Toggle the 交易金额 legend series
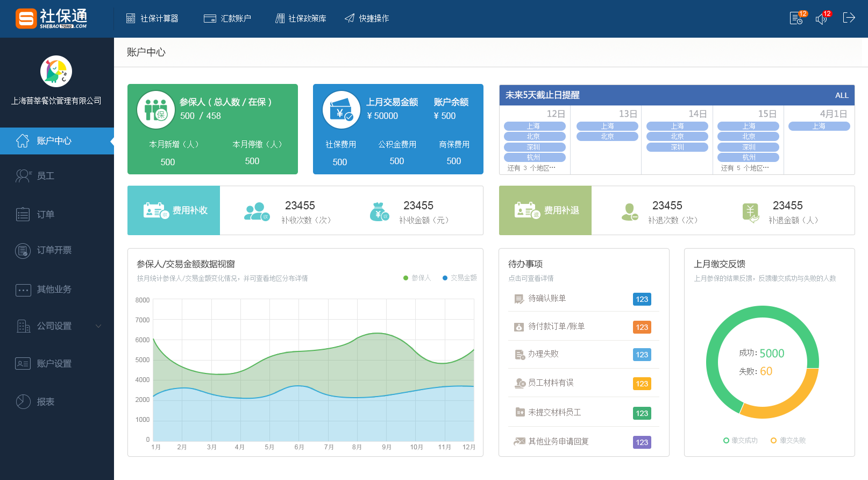Screen dimensions: 868x480 [x=460, y=278]
